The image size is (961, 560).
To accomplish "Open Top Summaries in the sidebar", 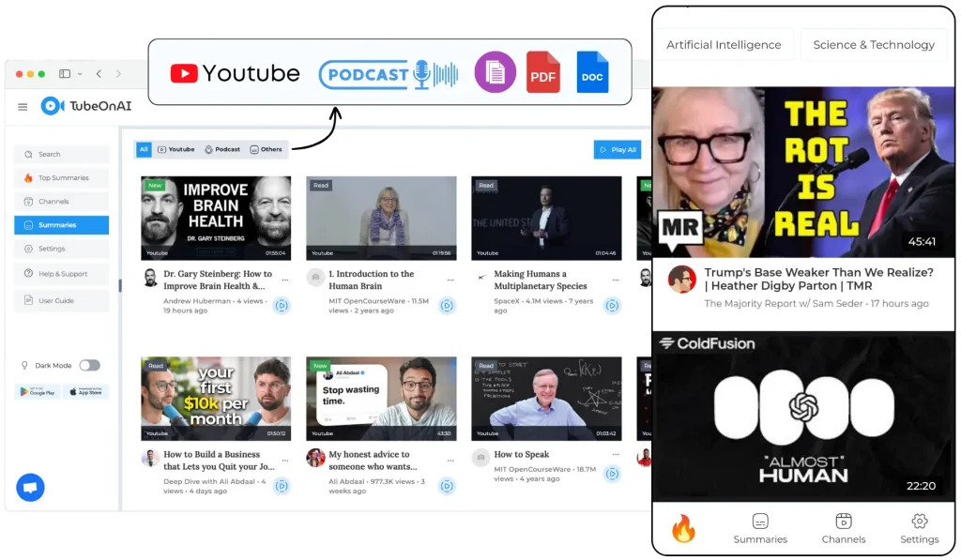I will coord(61,177).
